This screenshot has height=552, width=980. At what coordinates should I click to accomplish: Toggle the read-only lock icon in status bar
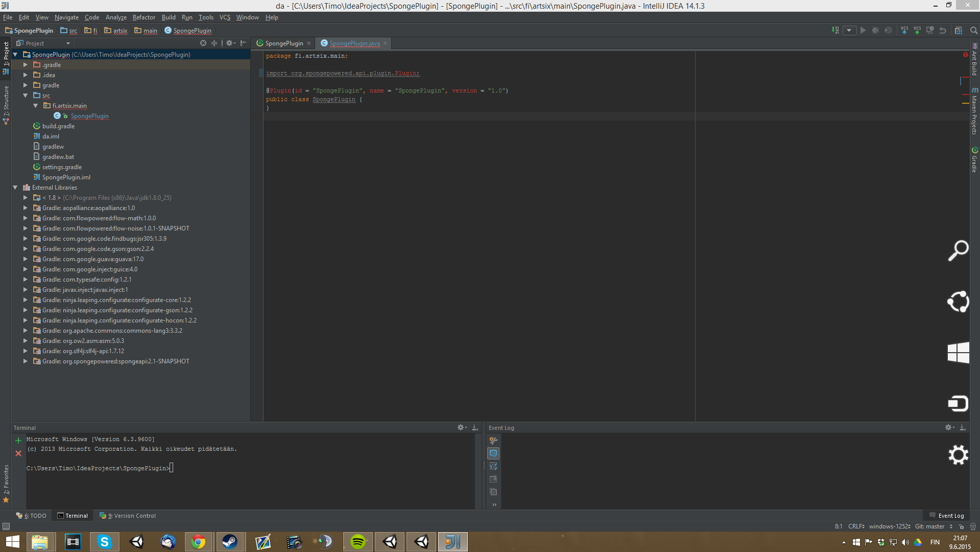(x=962, y=526)
